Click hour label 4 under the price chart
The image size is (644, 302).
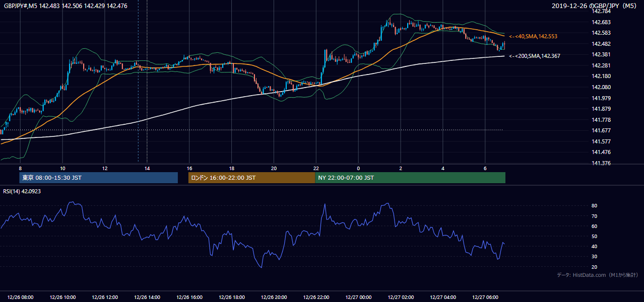443,168
